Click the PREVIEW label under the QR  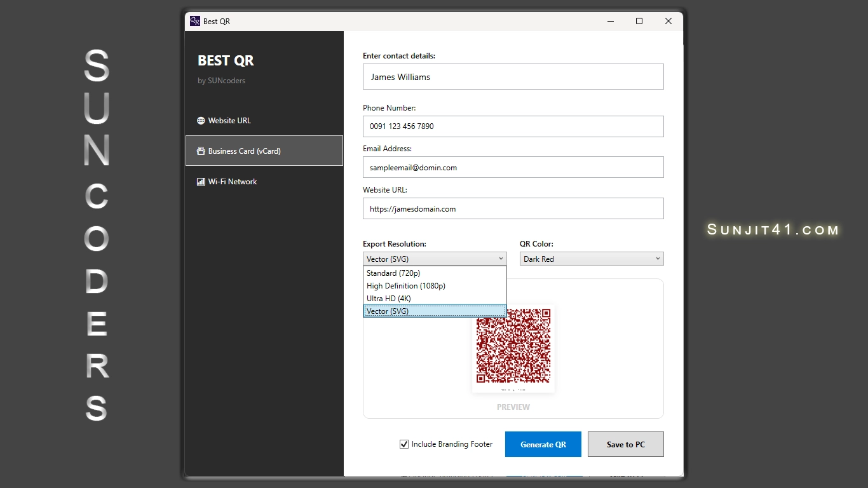(513, 407)
